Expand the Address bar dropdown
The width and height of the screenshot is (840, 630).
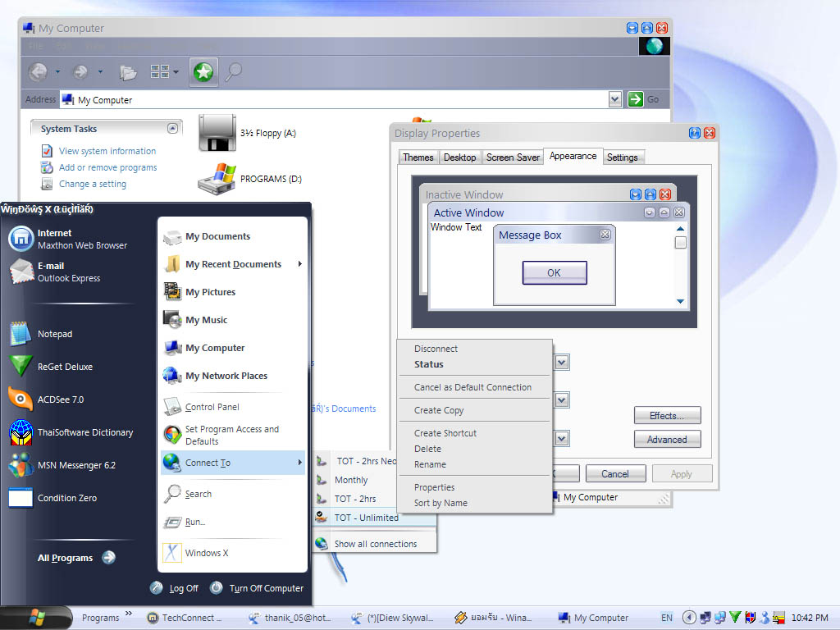(615, 99)
